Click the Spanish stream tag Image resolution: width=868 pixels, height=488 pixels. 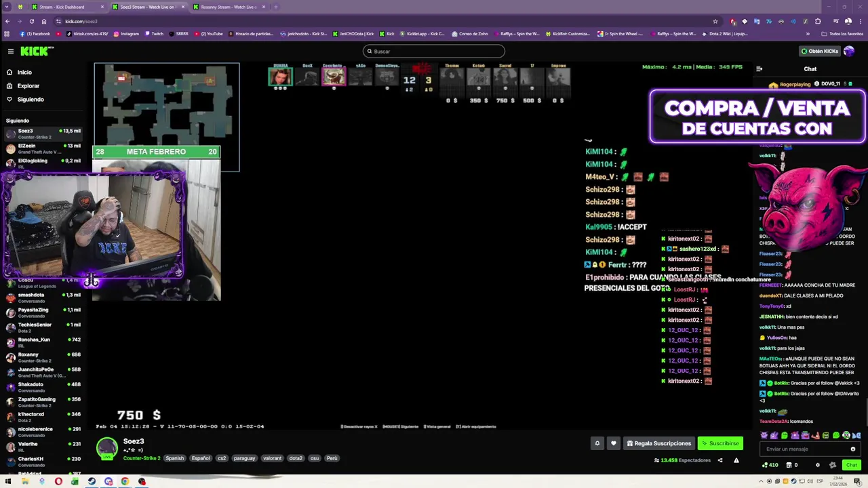tap(174, 458)
